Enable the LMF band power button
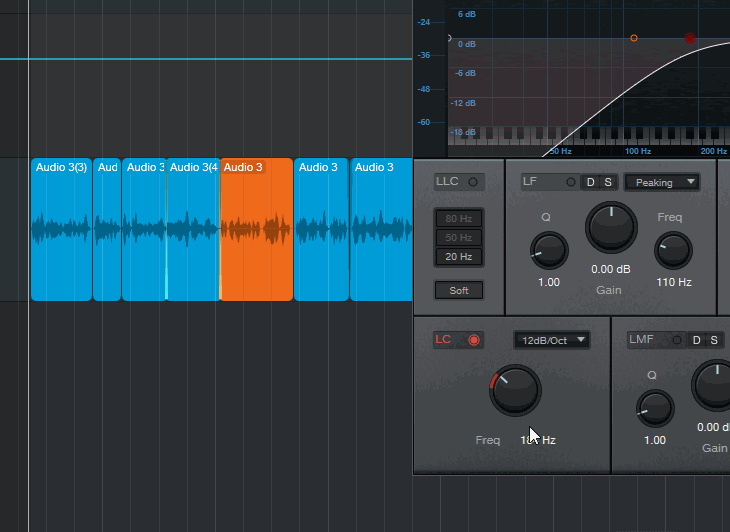730x532 pixels. [677, 340]
